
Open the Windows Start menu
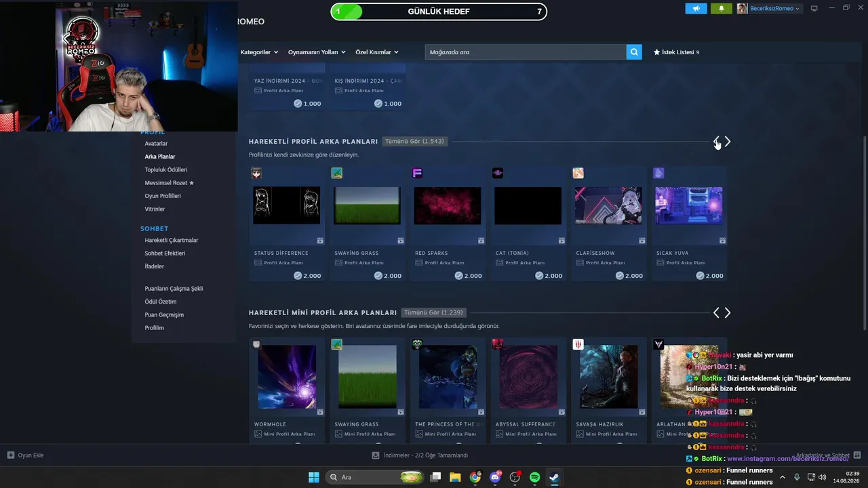pos(314,477)
